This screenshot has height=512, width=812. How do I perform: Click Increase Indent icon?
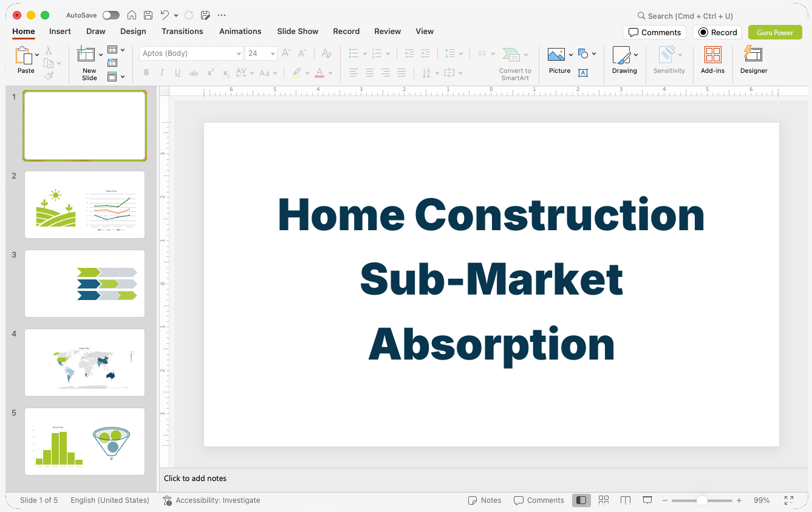coord(425,53)
